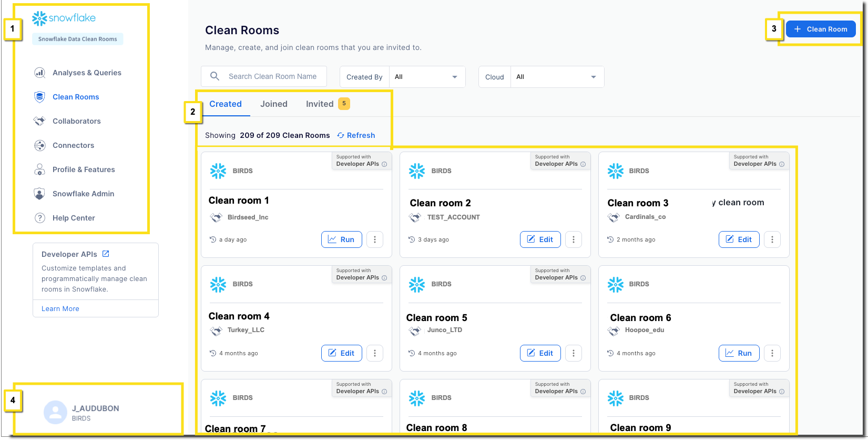Switch to the Joined tab
Image resolution: width=868 pixels, height=440 pixels.
pos(274,104)
